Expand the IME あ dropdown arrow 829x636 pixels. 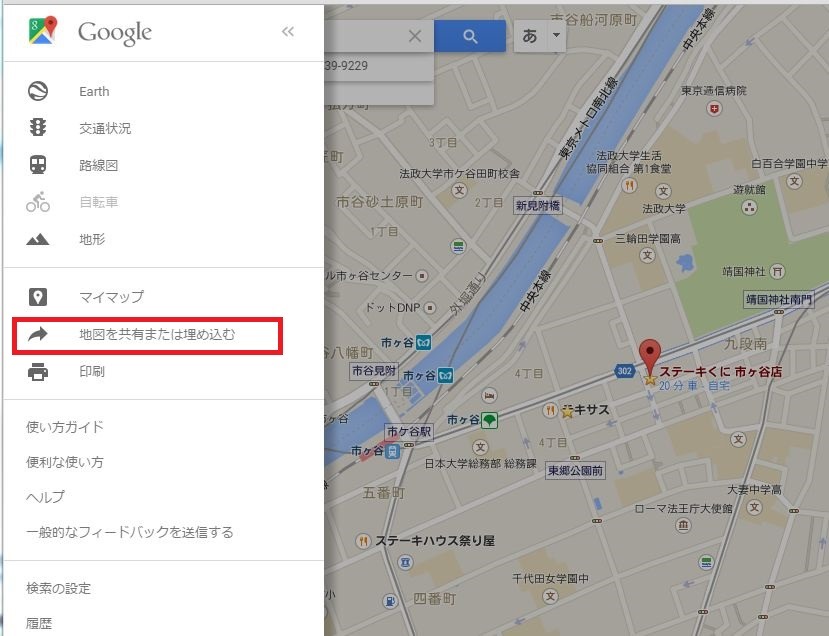(x=556, y=35)
